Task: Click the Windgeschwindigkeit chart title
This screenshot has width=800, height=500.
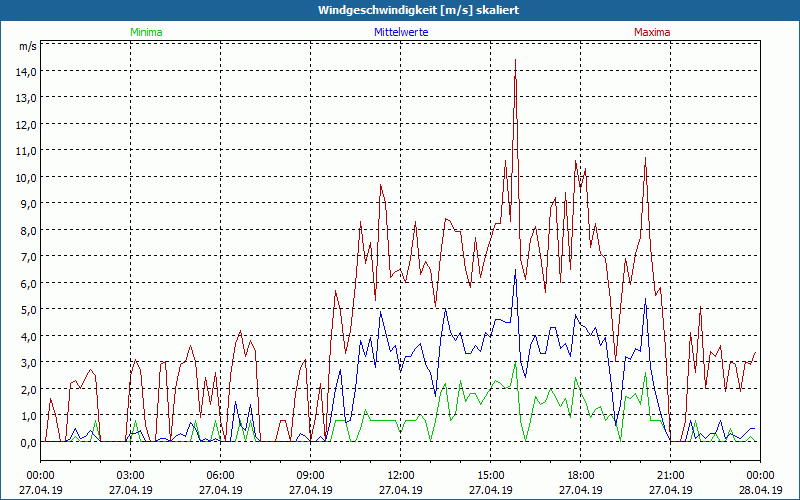Action: [418, 10]
